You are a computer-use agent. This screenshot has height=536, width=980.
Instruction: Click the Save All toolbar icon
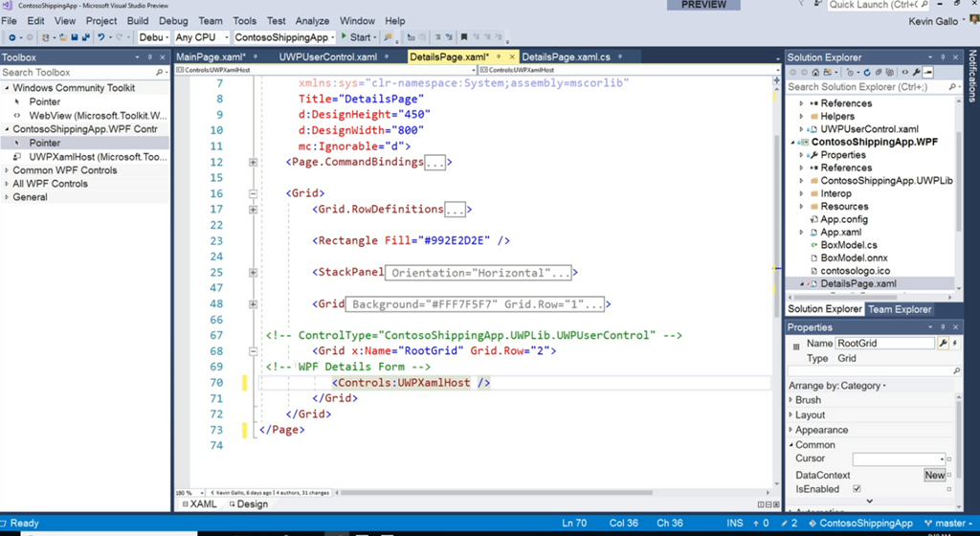click(x=85, y=37)
